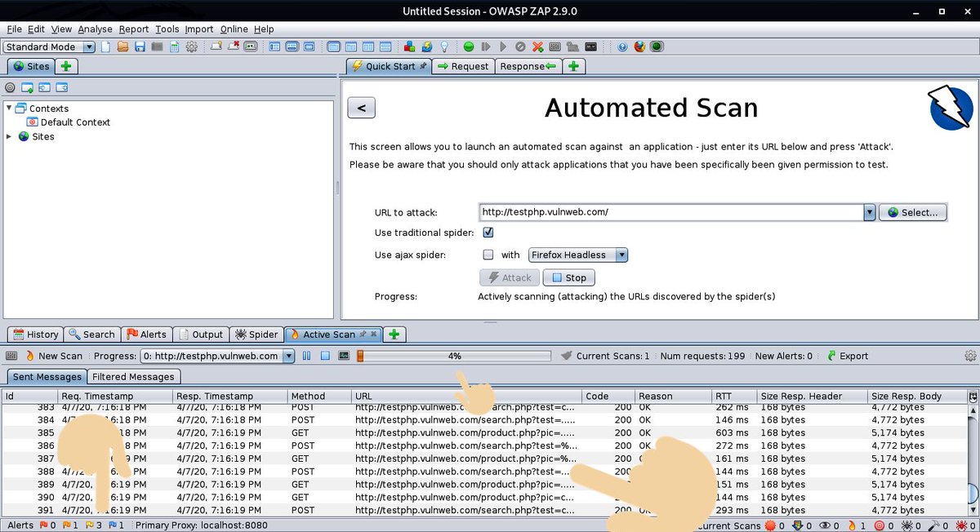Click the stop square icon for active scan
This screenshot has width=980, height=532.
(x=325, y=356)
